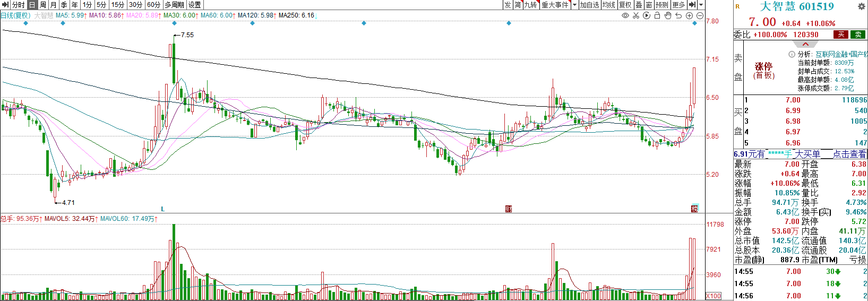Image resolution: width=868 pixels, height=301 pixels.
Task: Select the 15分 period tab
Action: point(118,5)
